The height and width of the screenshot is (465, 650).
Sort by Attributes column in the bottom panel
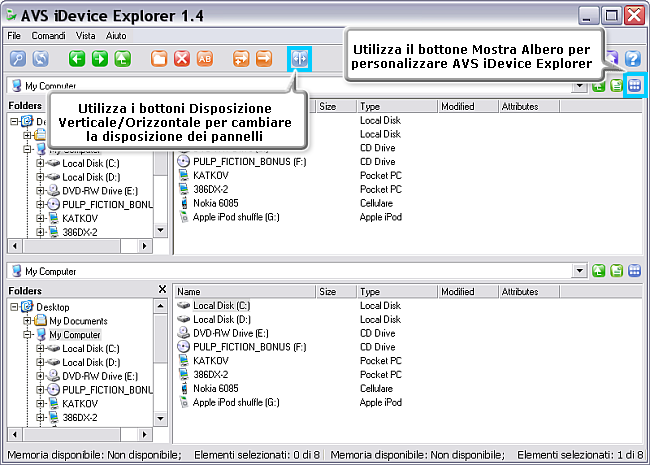(x=529, y=292)
